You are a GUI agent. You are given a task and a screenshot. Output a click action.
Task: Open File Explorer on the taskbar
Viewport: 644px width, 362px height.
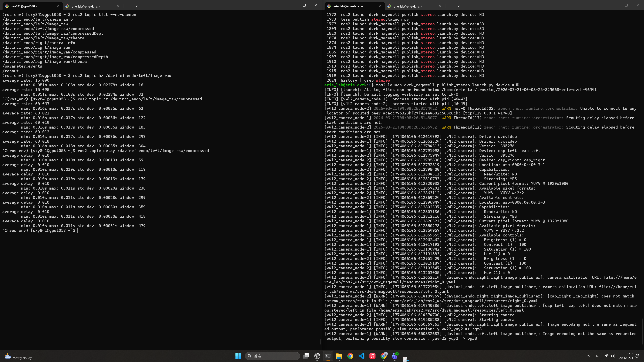coord(339,356)
